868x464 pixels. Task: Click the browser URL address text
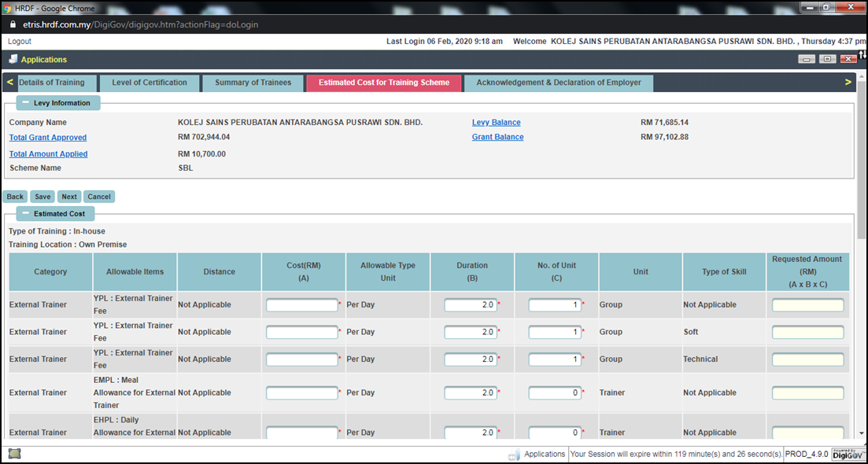[x=140, y=25]
